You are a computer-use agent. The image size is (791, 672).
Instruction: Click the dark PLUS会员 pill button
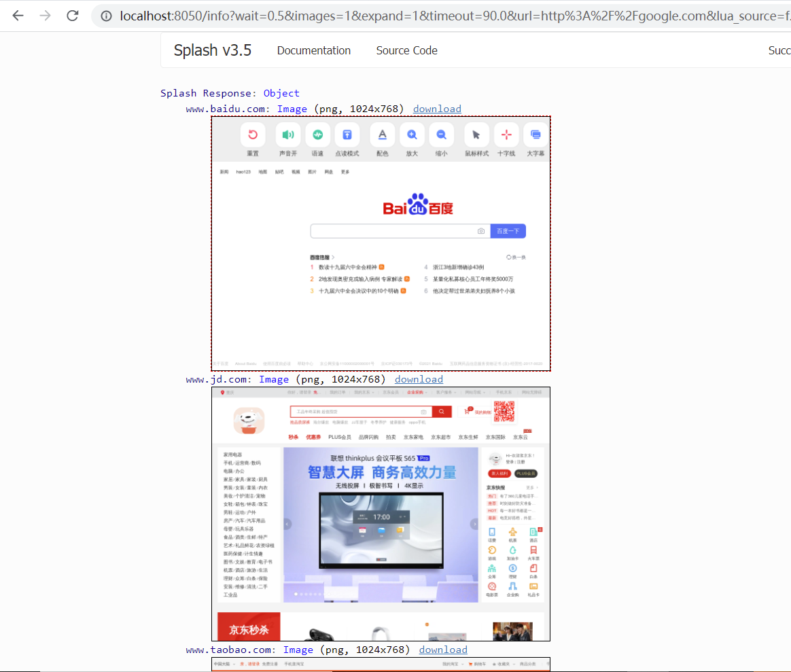pos(526,473)
